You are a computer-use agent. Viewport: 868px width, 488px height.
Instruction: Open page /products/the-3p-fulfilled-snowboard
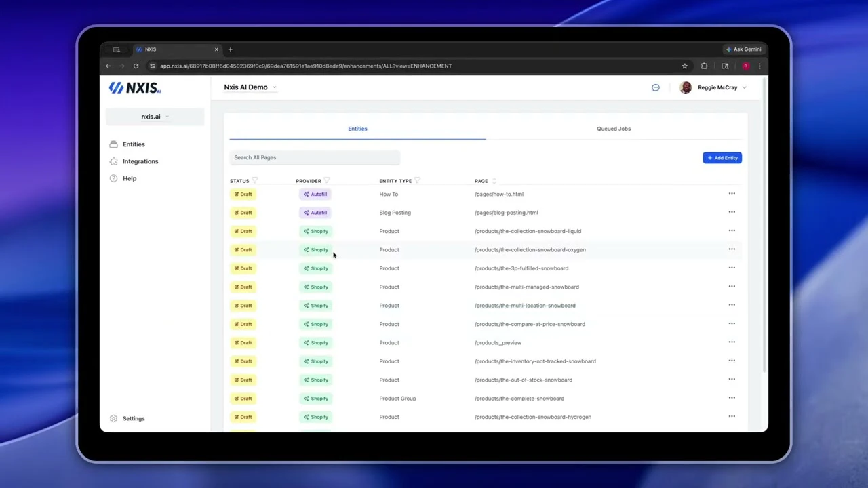[521, 268]
